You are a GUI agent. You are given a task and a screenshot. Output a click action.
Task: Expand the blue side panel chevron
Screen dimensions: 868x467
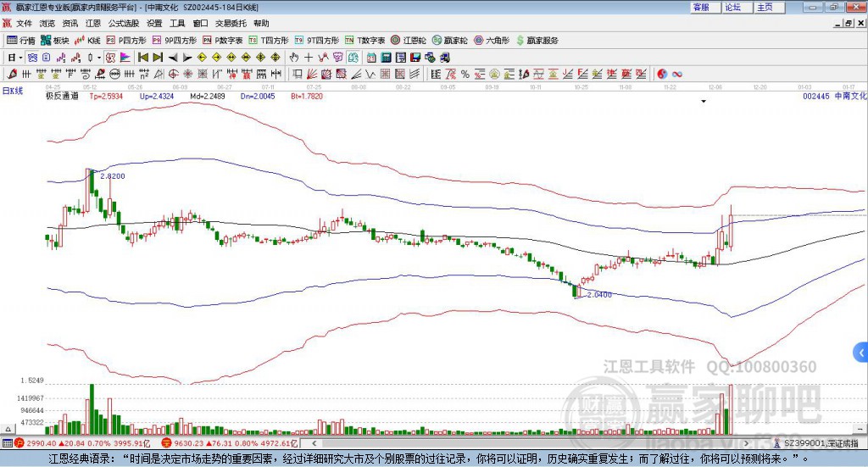tap(861, 353)
